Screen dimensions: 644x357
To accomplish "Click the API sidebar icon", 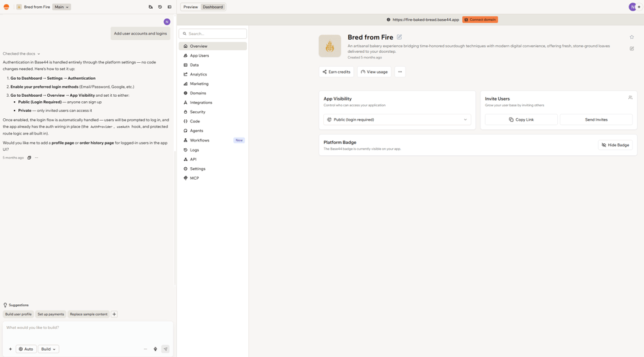I will click(x=186, y=159).
